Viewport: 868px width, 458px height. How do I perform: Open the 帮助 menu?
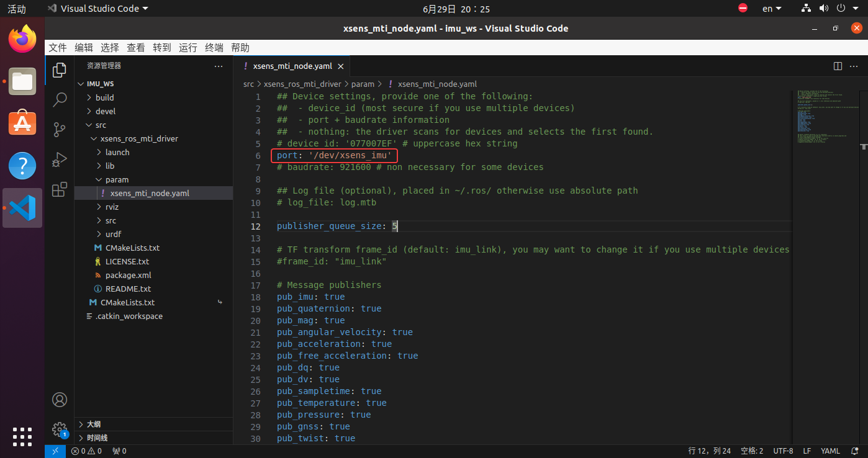pos(240,48)
